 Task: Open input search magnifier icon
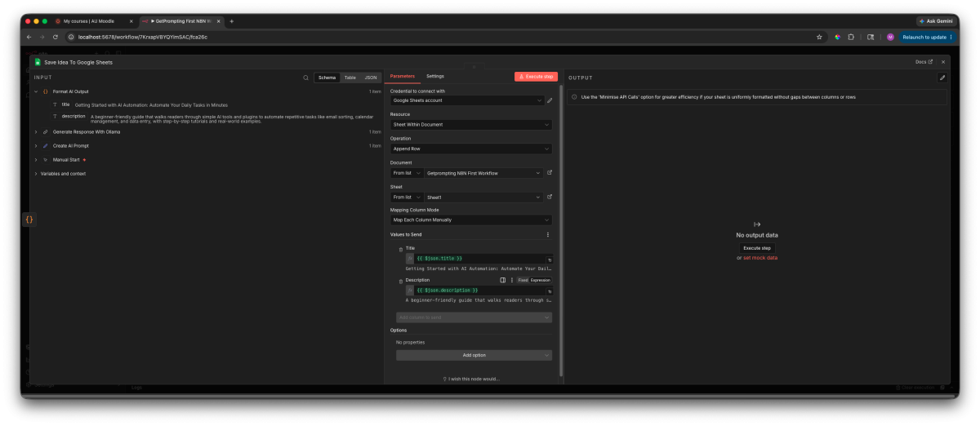coord(306,78)
